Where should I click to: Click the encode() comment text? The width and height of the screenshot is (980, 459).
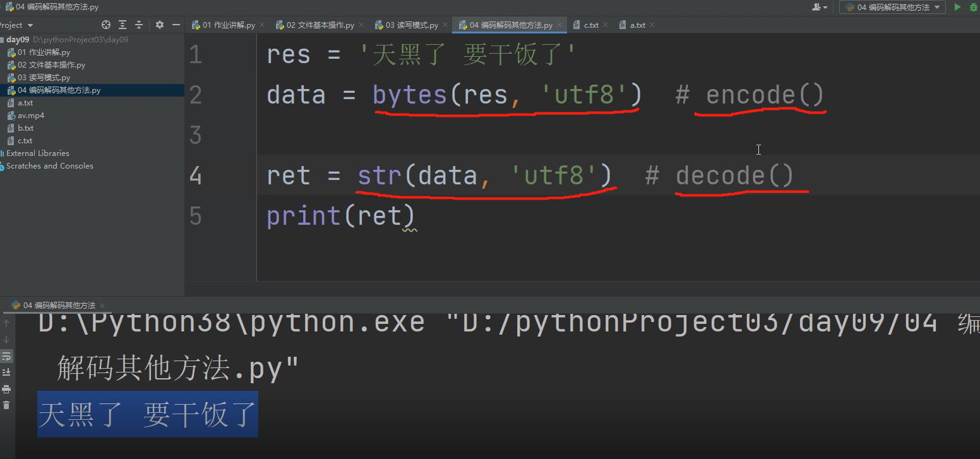[765, 95]
